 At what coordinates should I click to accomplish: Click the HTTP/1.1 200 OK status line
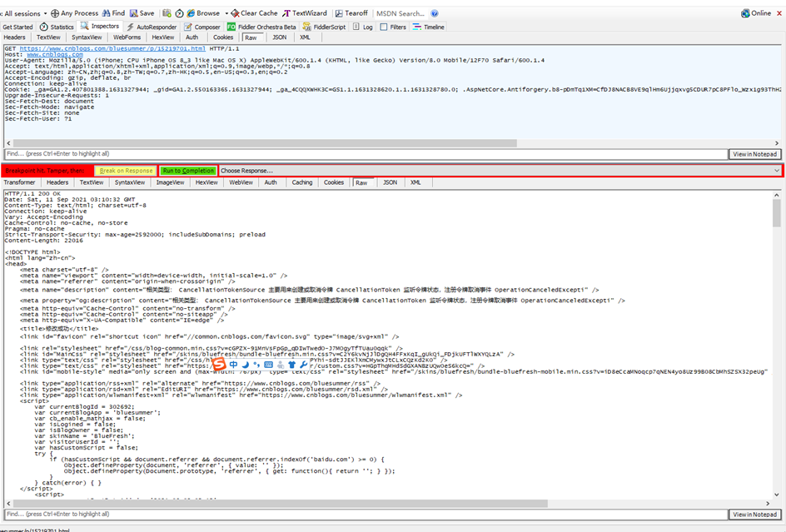(x=32, y=193)
